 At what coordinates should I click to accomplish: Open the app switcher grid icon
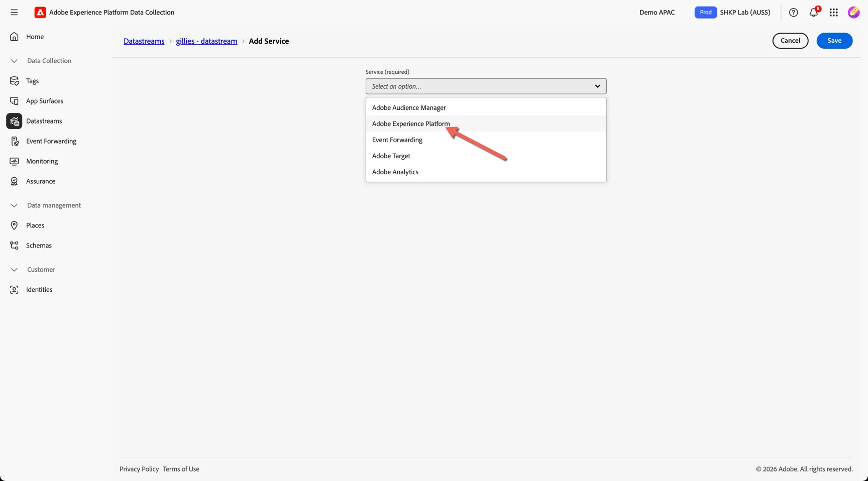coord(834,13)
